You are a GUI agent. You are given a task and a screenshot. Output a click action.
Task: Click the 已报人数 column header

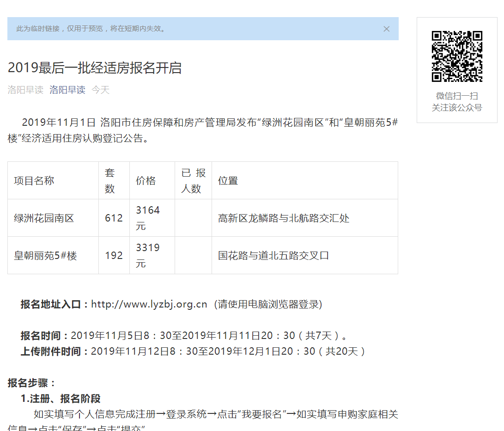point(193,180)
